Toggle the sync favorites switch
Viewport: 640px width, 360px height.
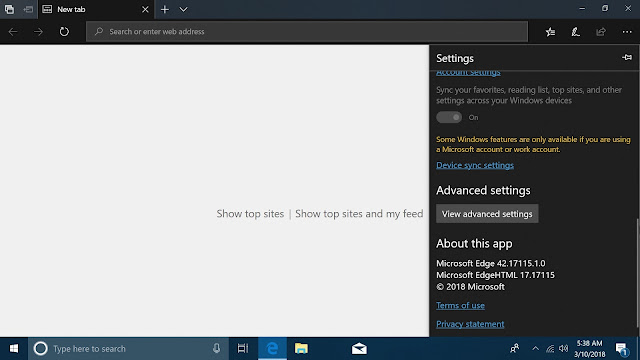[x=449, y=118]
